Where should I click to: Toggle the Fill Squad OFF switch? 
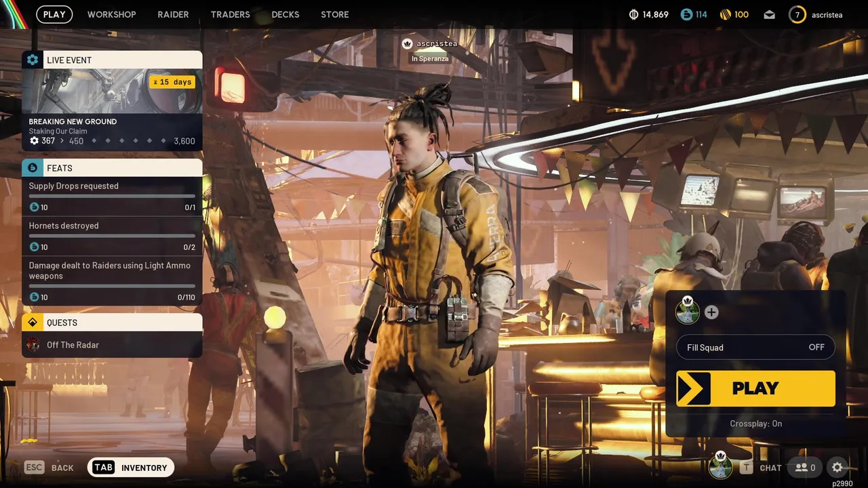click(755, 348)
